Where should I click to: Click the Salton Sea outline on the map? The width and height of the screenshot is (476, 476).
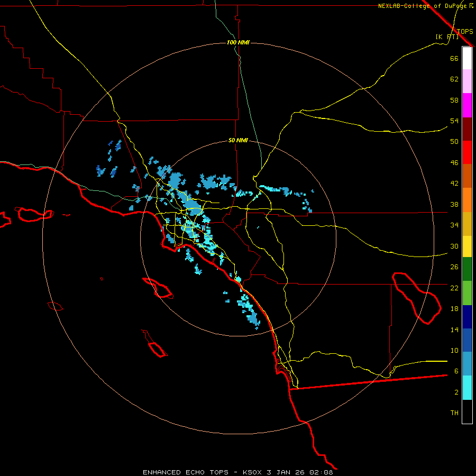[417, 298]
